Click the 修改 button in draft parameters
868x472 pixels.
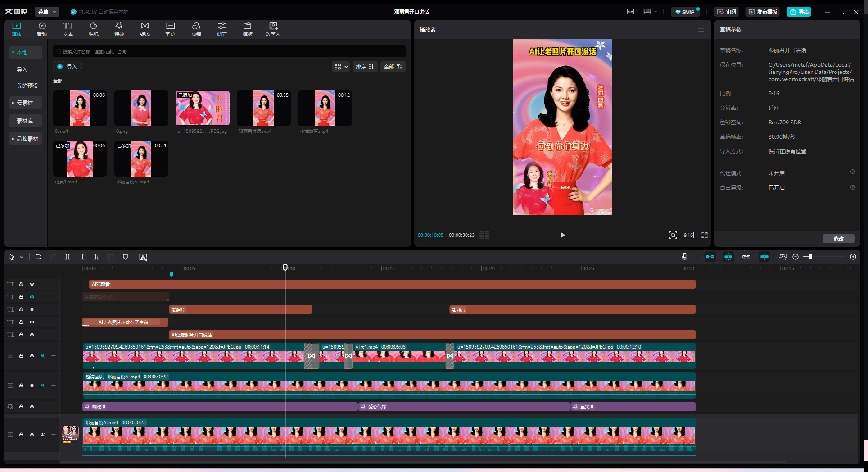point(839,239)
